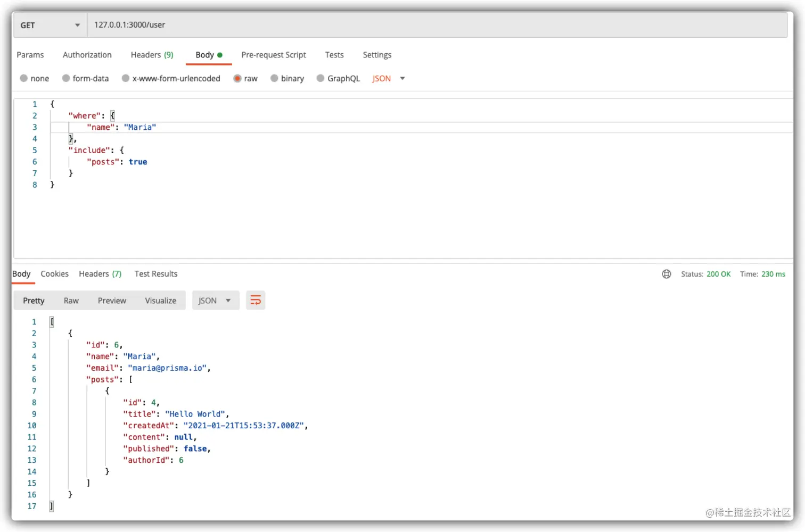Open the request Settings tab
805x532 pixels.
377,55
